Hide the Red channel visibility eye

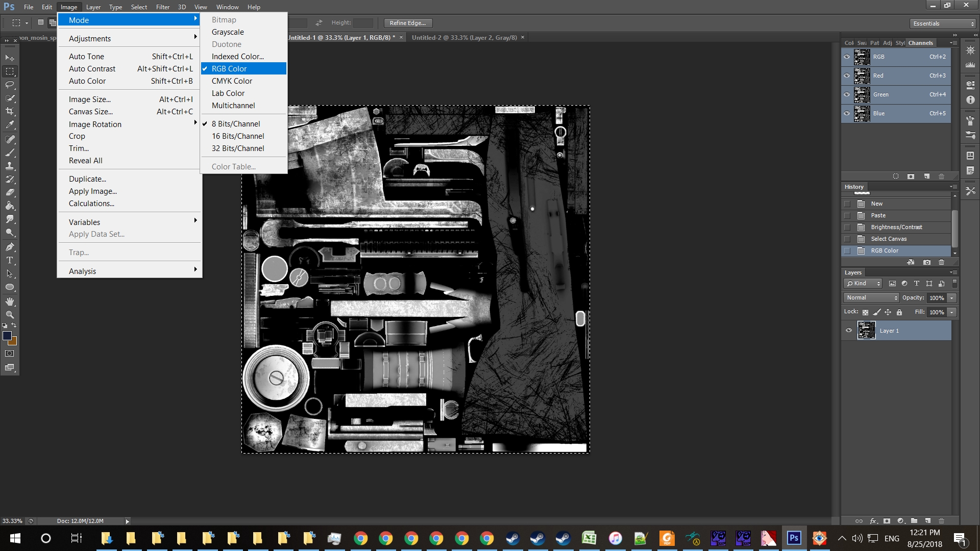[x=847, y=76]
